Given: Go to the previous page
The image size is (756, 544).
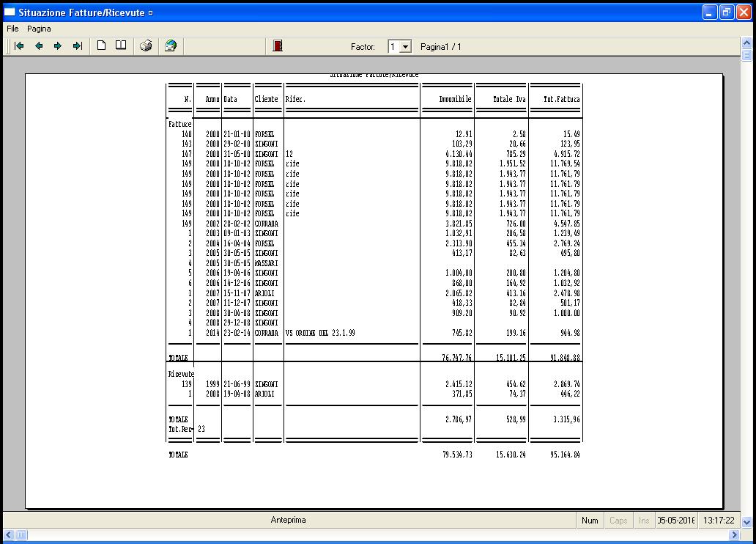Looking at the screenshot, I should coord(39,46).
